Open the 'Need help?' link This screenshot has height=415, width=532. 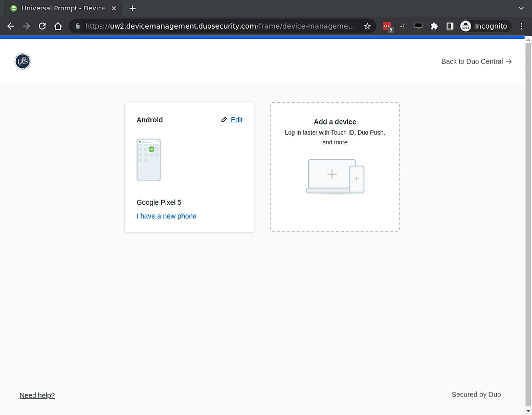coord(37,396)
